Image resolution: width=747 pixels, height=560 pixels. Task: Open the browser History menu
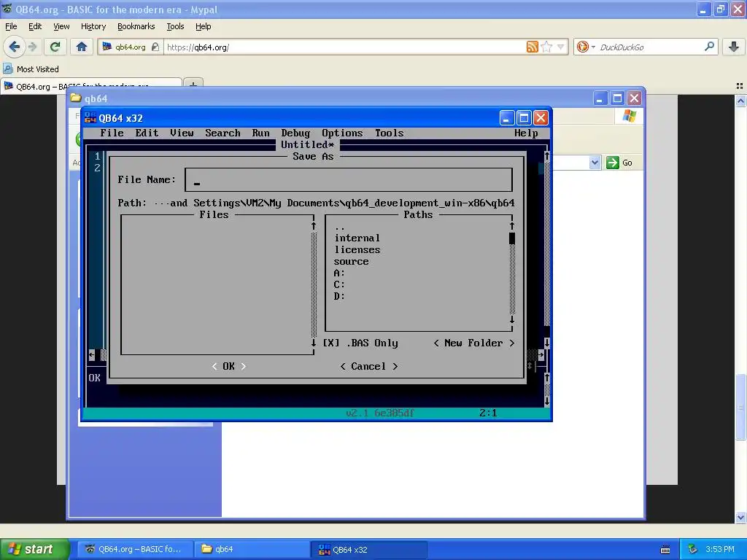pyautogui.click(x=93, y=26)
